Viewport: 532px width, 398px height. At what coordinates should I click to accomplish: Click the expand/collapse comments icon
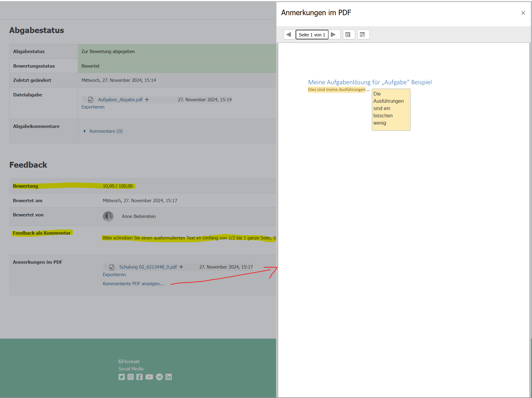363,35
